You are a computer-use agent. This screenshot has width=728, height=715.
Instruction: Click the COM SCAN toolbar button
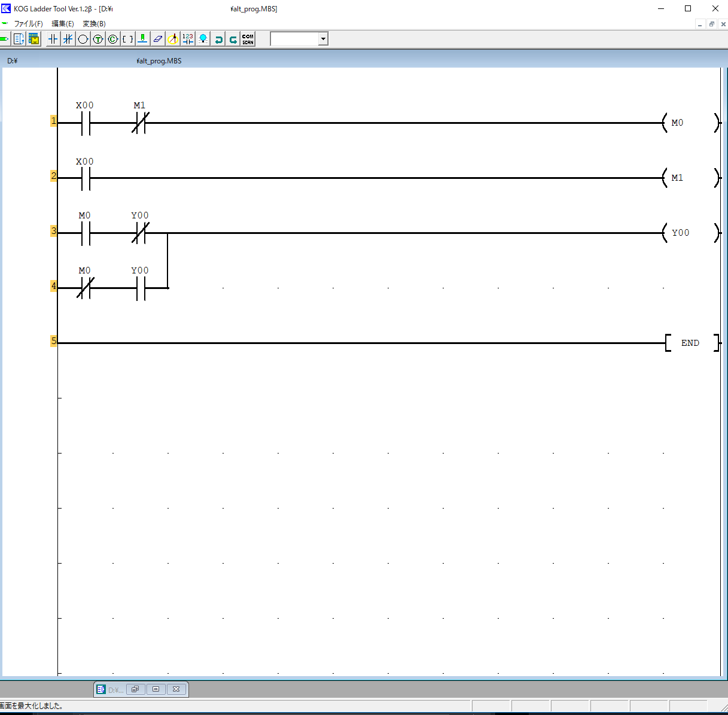click(x=248, y=39)
